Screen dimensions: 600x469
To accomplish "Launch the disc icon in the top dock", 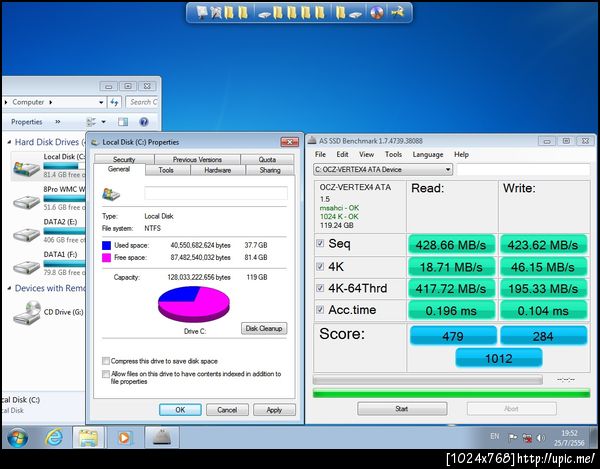I will coord(377,13).
